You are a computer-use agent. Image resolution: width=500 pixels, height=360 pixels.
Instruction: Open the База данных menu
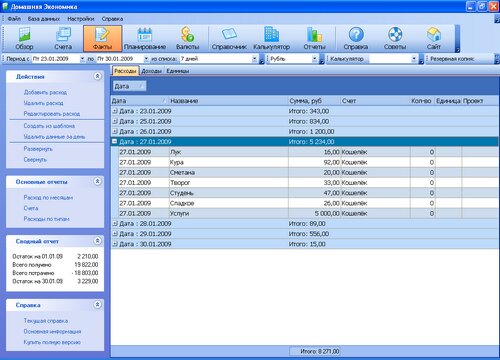pos(44,19)
